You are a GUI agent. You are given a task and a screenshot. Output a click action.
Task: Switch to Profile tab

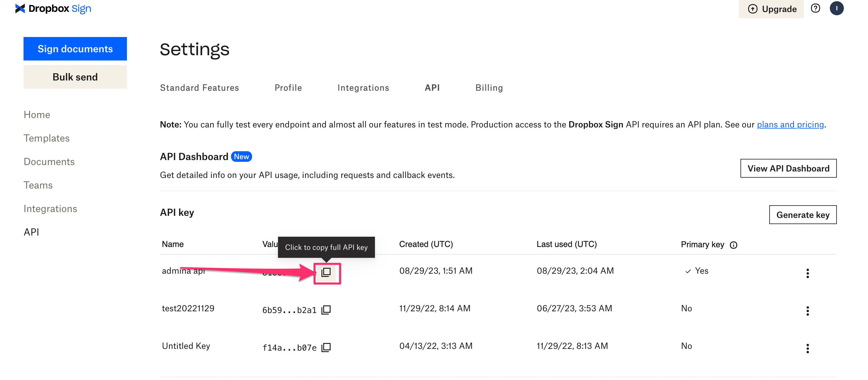coord(288,88)
